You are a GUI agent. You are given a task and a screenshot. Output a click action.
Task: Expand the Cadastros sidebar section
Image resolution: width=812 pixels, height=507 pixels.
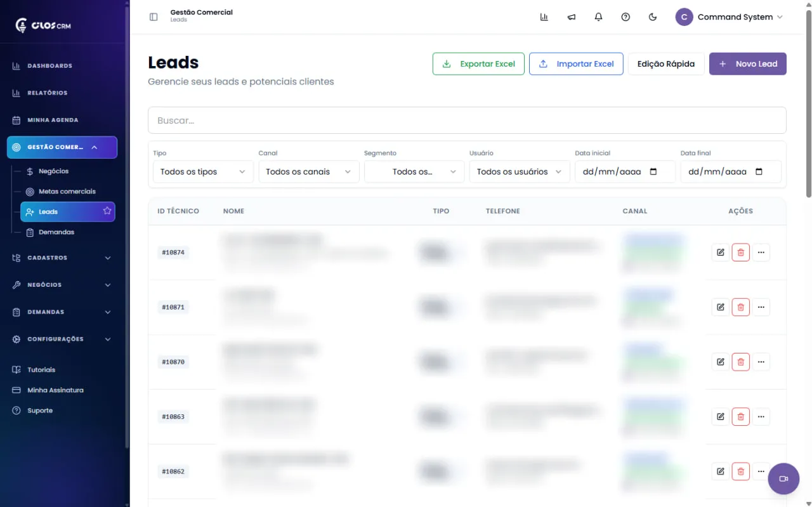click(x=62, y=258)
